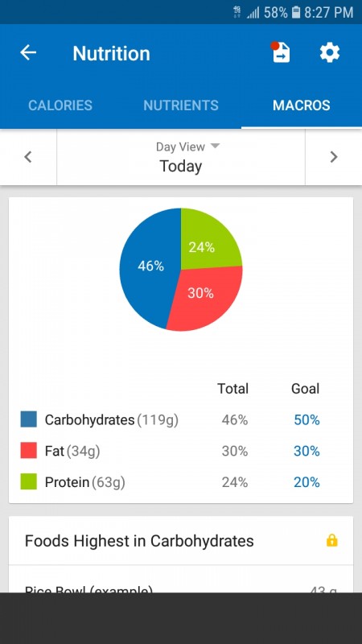Go to previous day chevron
The width and height of the screenshot is (362, 644).
[x=28, y=157]
